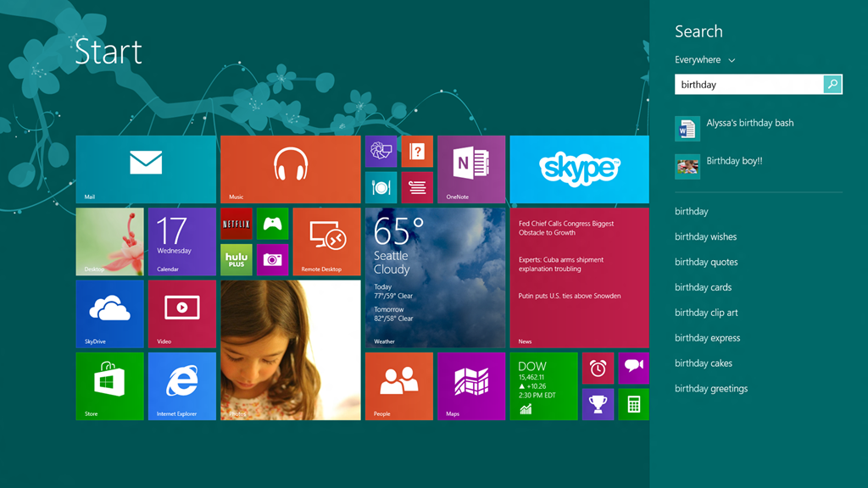Screen dimensions: 868x488
Task: Launch the OneNote tile
Action: pos(471,169)
